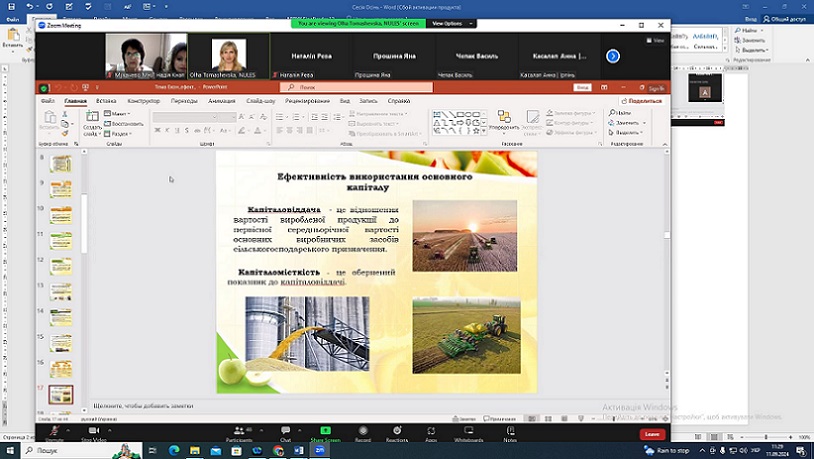Select slide 14 thumbnail
Screen dimensions: 814x459
pyautogui.click(x=61, y=317)
